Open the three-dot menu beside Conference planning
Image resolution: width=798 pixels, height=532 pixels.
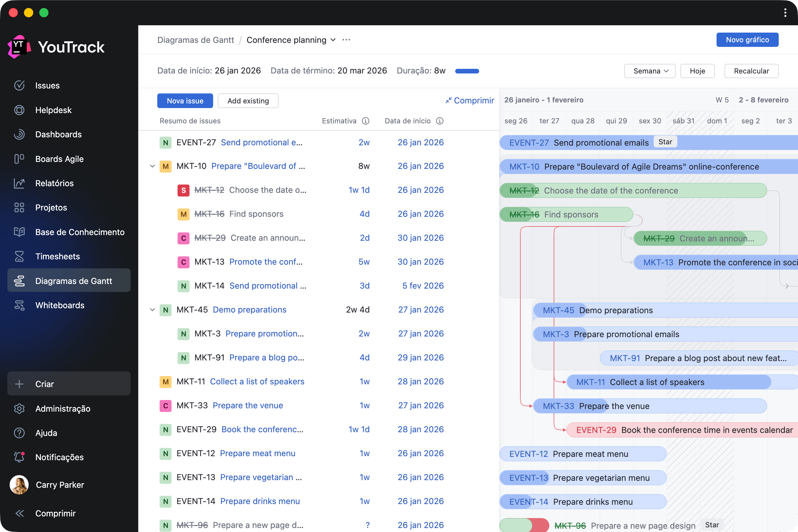tap(346, 40)
